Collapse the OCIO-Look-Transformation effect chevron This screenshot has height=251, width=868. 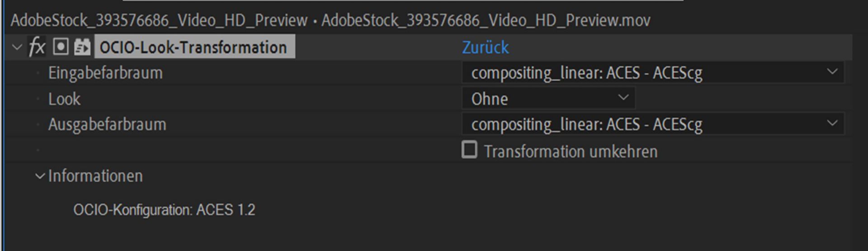17,47
